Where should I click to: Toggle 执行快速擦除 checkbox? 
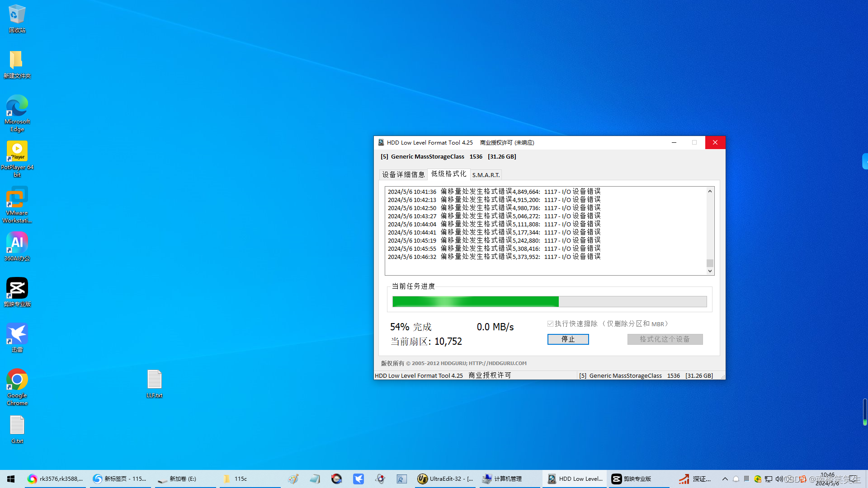tap(550, 324)
